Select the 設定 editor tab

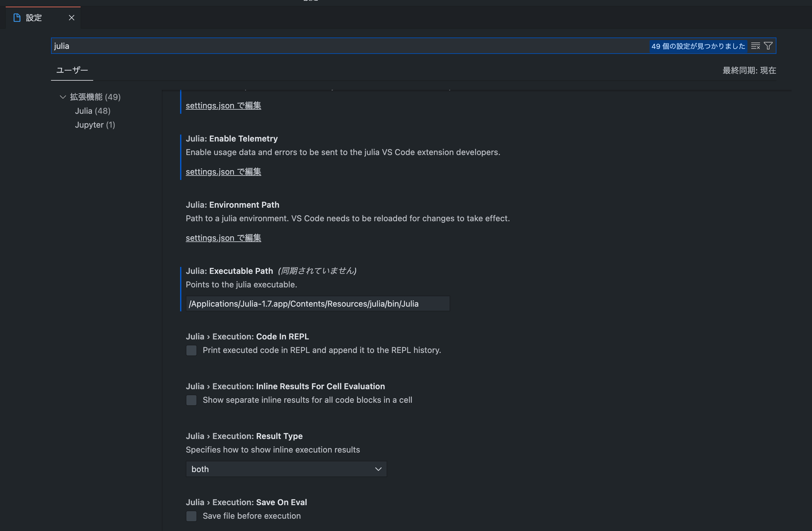(43, 18)
